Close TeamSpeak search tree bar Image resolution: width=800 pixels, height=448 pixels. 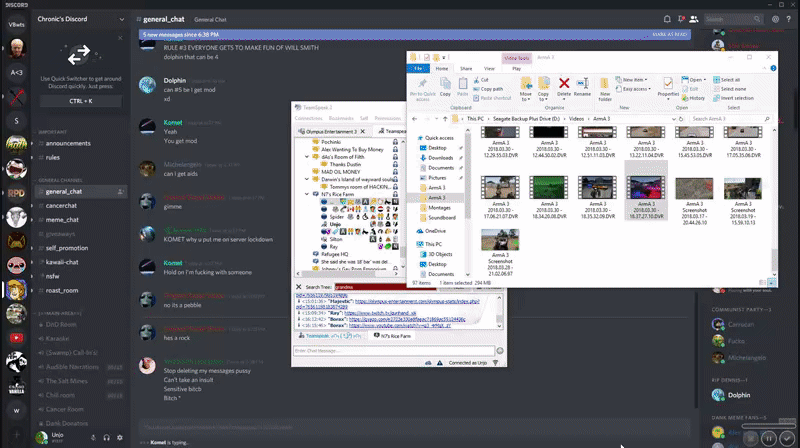pyautogui.click(x=298, y=287)
